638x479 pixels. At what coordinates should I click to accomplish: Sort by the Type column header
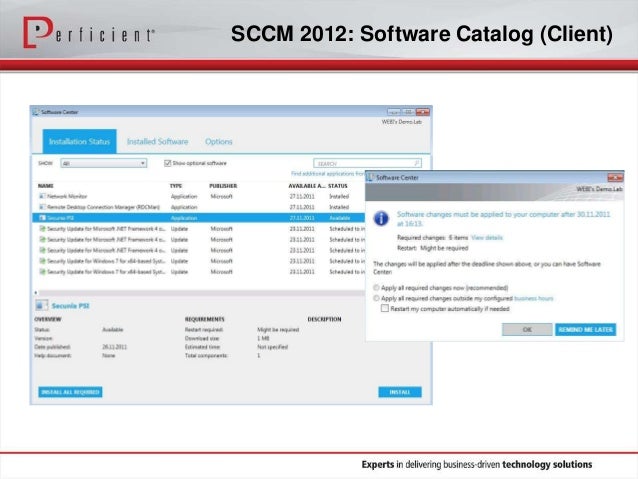point(176,186)
